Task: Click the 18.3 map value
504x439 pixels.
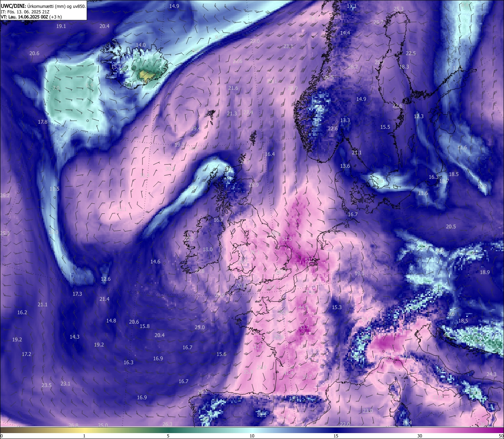Action: click(404, 67)
